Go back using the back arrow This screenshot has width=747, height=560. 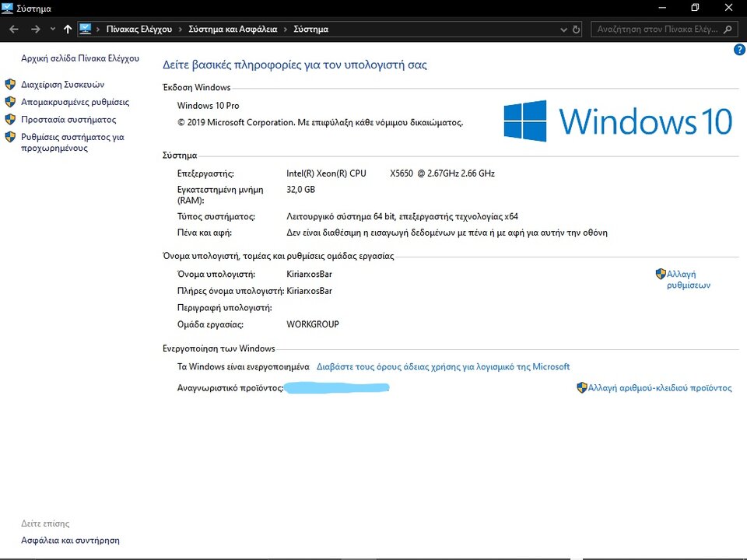pyautogui.click(x=14, y=30)
